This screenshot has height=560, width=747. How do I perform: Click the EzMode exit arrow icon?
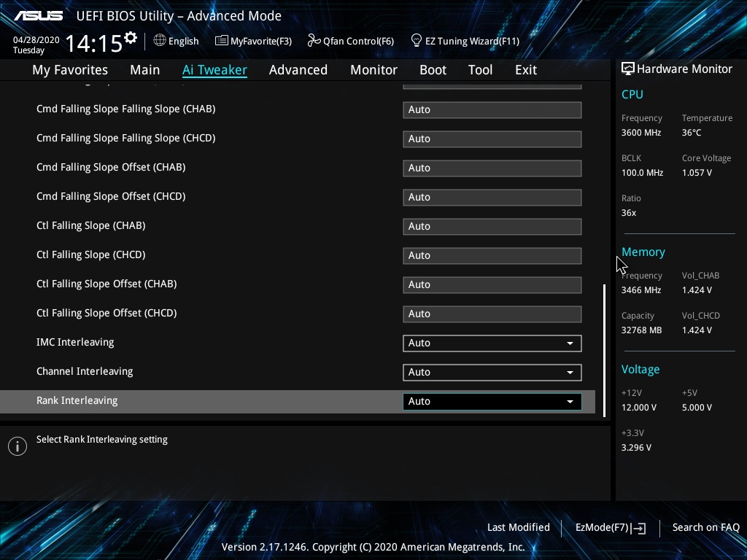[x=639, y=528]
